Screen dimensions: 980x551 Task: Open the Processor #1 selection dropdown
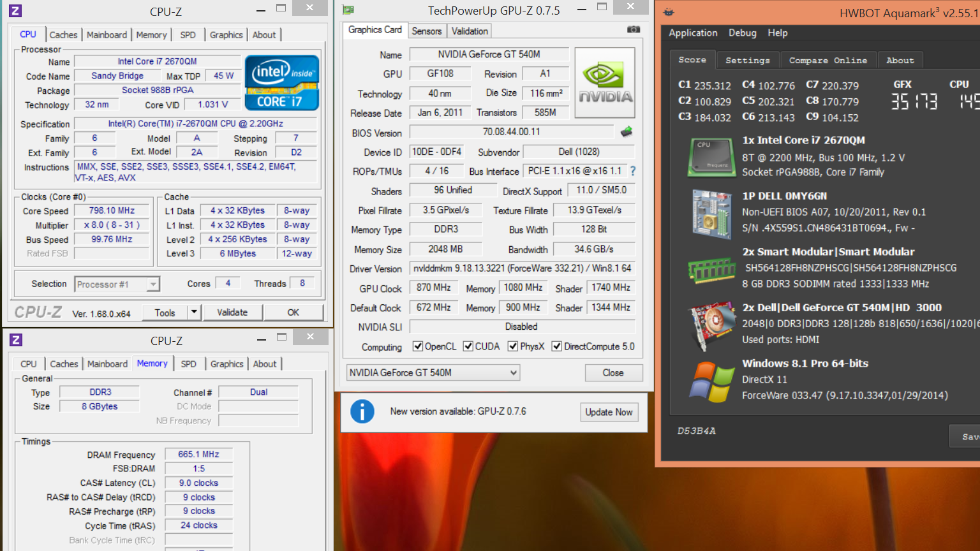coord(117,284)
